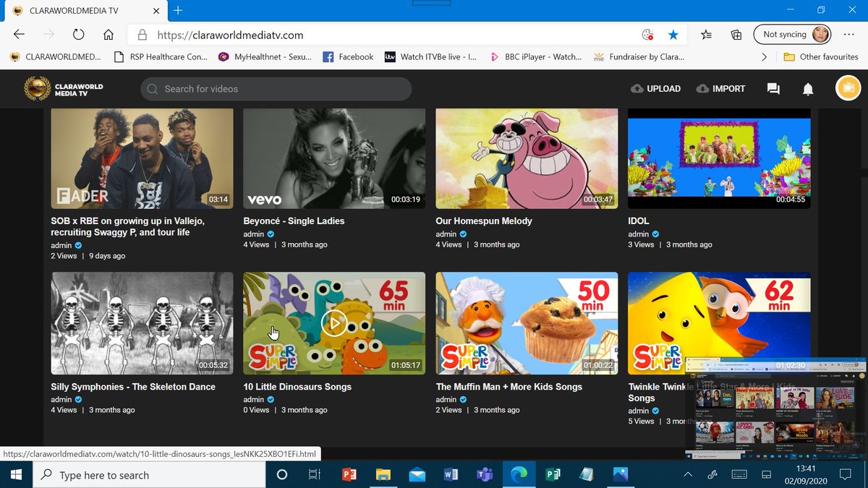Toggle the favourite star for this page
This screenshot has height=488, width=868.
click(673, 35)
